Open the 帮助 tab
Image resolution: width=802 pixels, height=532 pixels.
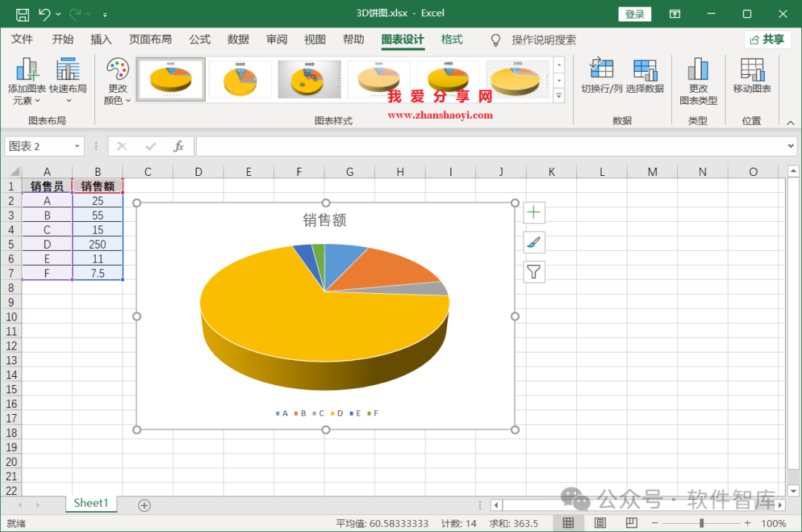353,40
